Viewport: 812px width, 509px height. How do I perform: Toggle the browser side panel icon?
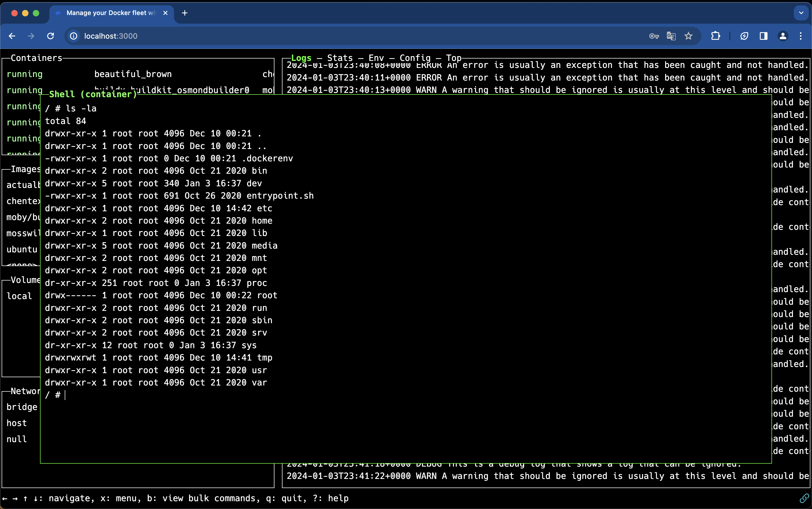pos(763,36)
